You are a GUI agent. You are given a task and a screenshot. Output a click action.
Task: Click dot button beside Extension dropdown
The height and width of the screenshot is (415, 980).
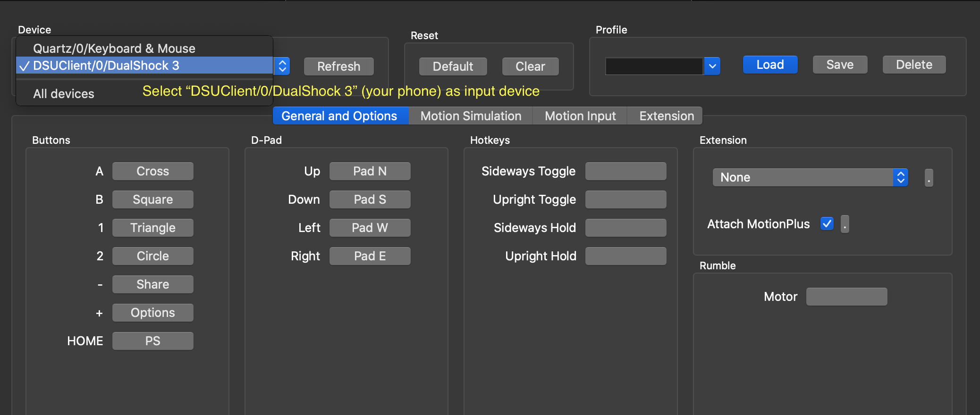(x=929, y=178)
